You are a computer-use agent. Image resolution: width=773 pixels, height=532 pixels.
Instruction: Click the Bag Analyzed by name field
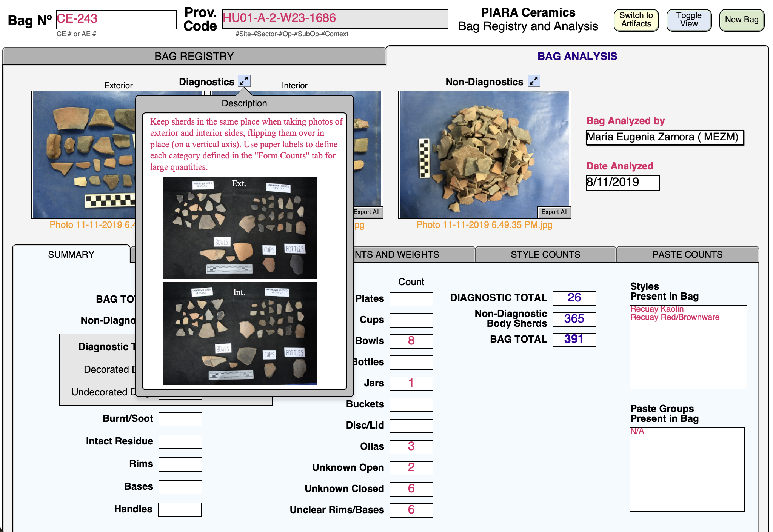664,137
